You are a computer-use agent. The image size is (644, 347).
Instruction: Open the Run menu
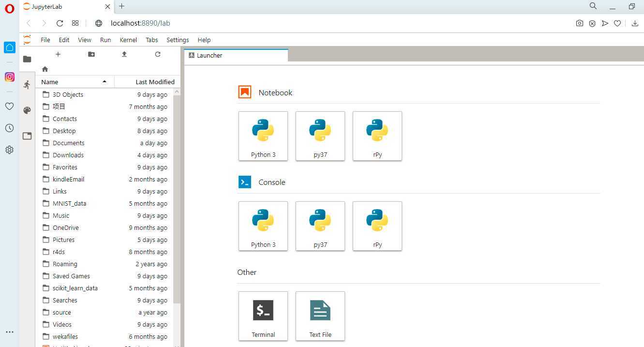click(105, 40)
